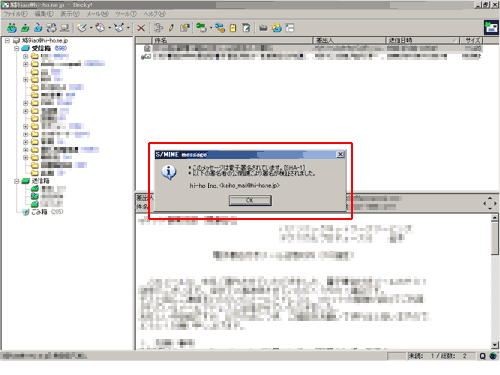Click the red X delete mail toolbar icon
Screen dimensions: 500x375
[x=141, y=28]
